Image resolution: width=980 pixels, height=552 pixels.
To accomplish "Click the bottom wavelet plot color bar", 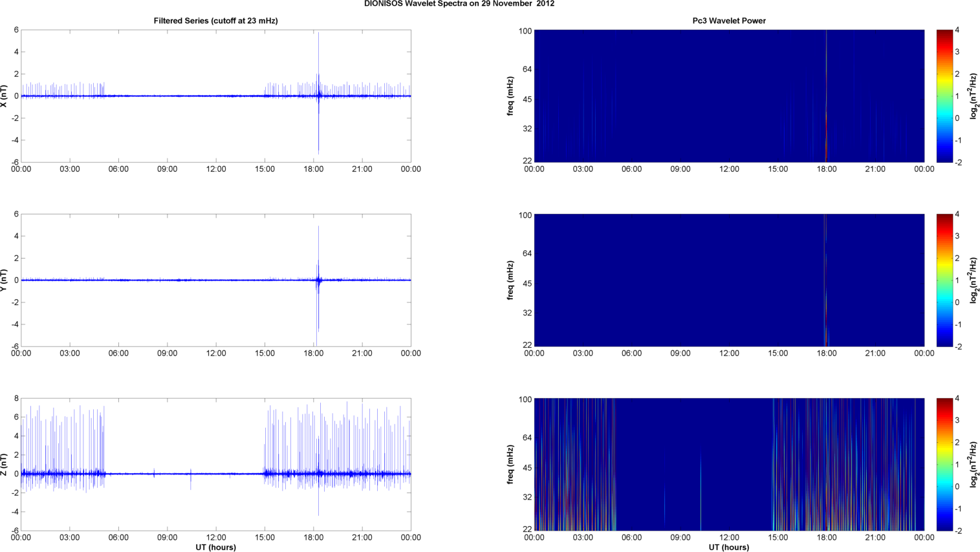I will coord(944,464).
